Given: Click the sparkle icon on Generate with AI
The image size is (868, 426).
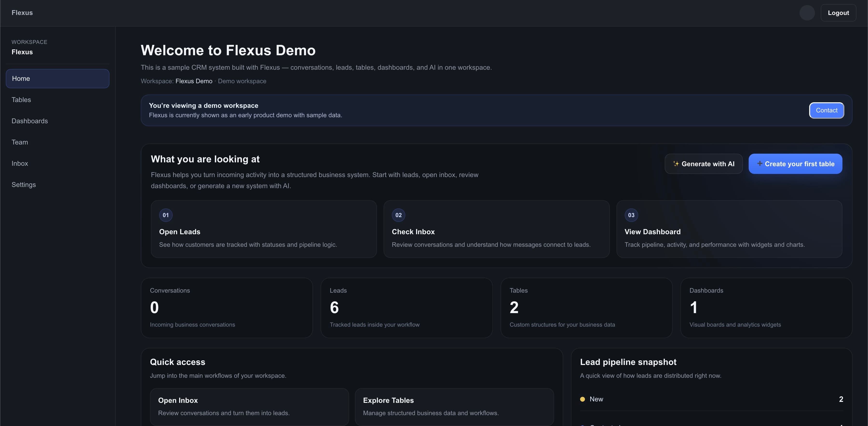Looking at the screenshot, I should tap(676, 164).
